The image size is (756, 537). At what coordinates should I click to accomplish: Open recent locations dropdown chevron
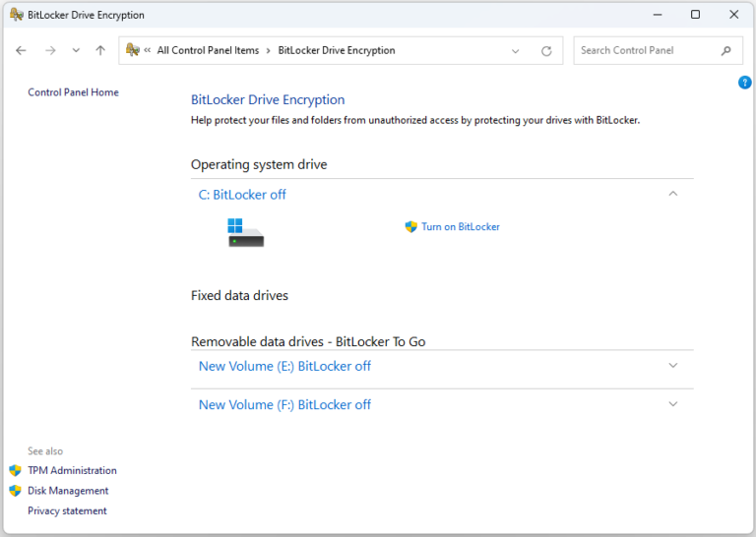[76, 50]
